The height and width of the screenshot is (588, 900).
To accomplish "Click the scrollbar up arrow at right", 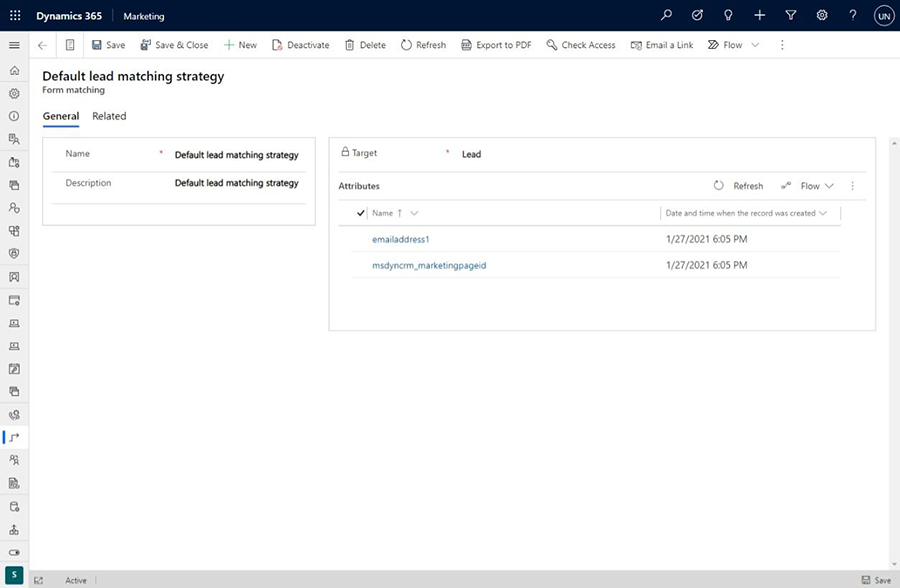I will click(x=894, y=142).
